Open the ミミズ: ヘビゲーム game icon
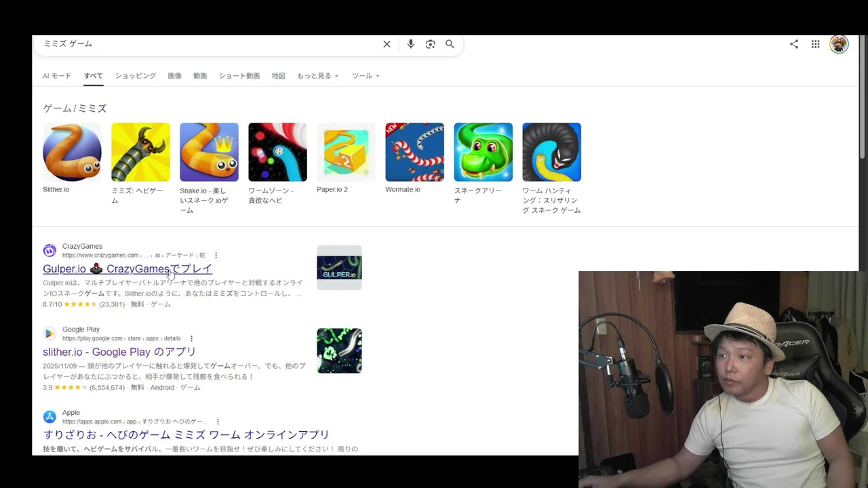Screen dimensions: 868x488 pos(140,152)
